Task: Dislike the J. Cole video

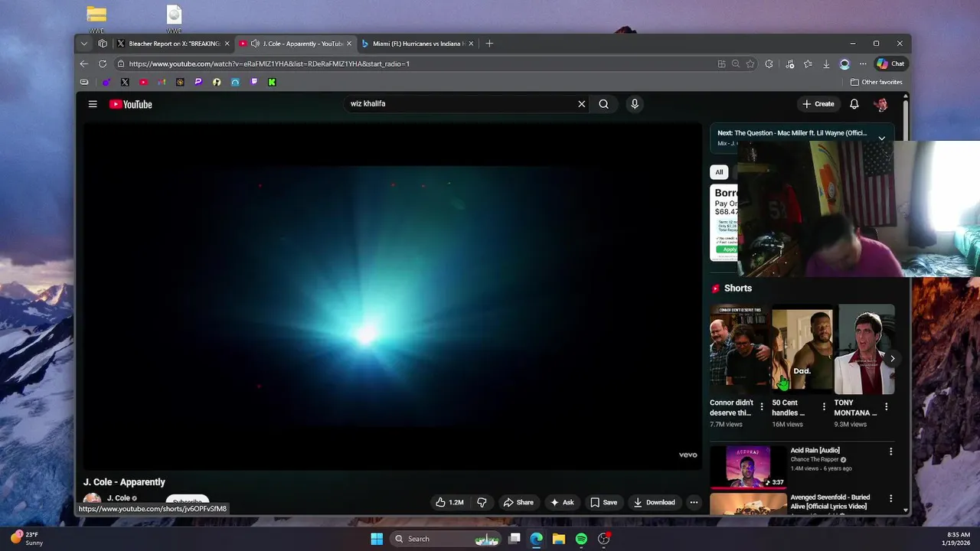Action: tap(482, 502)
